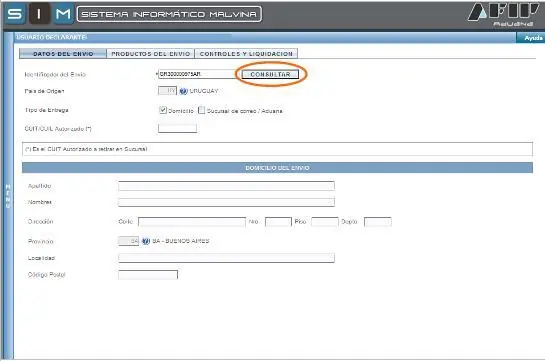
Task: Click the Nombres text field
Action: point(226,202)
